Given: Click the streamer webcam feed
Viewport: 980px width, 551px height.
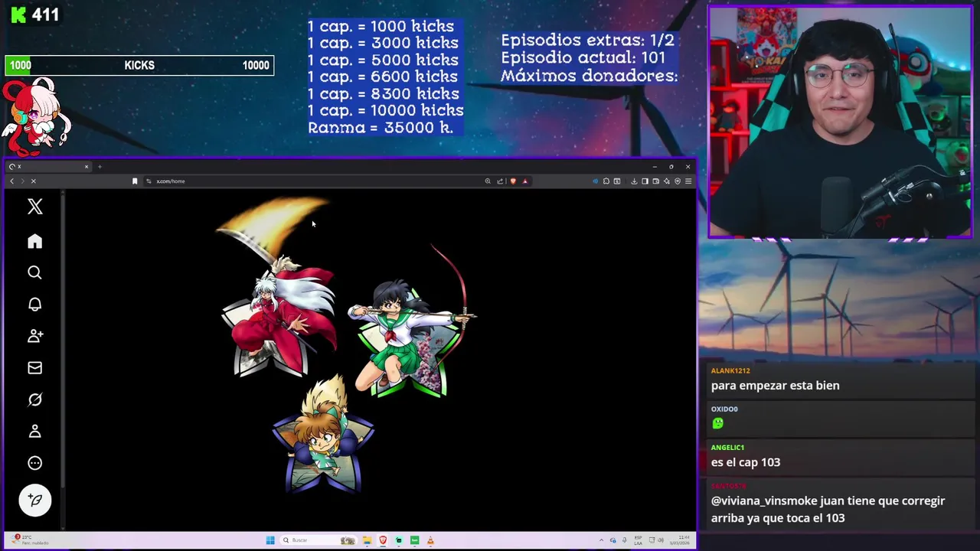Looking at the screenshot, I should click(841, 122).
